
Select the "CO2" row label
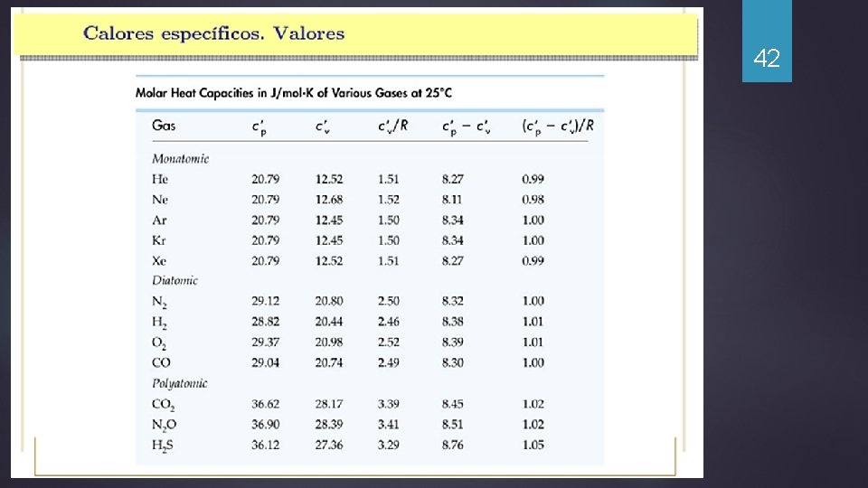click(x=164, y=405)
